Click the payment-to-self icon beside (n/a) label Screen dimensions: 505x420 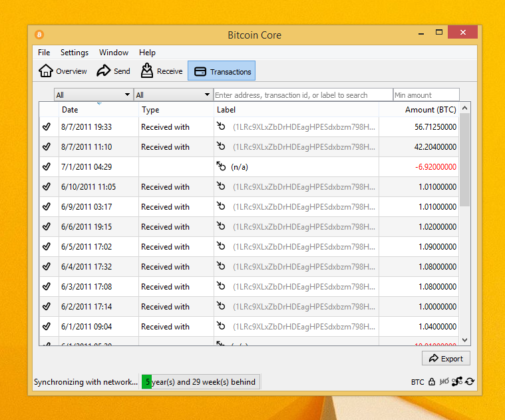pyautogui.click(x=221, y=166)
